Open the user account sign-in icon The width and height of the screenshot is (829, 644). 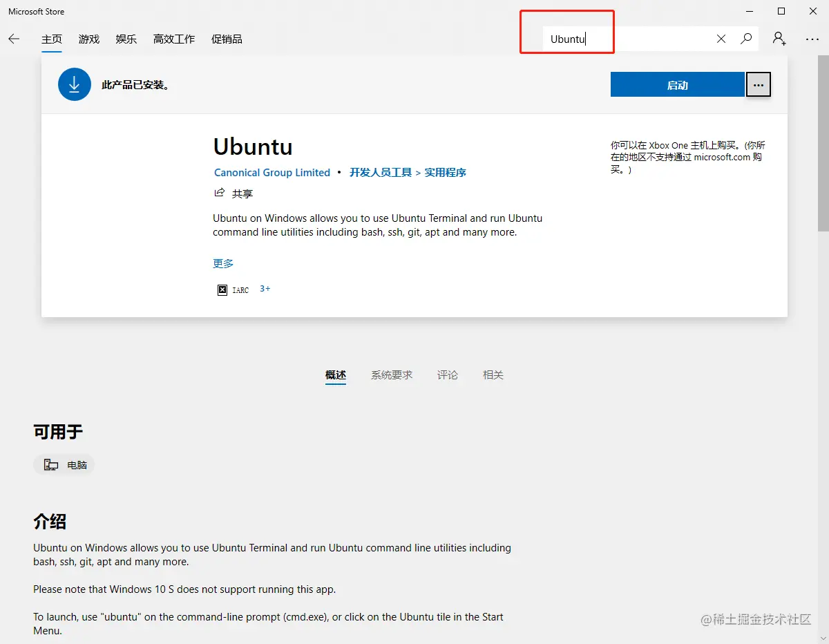[x=779, y=39]
